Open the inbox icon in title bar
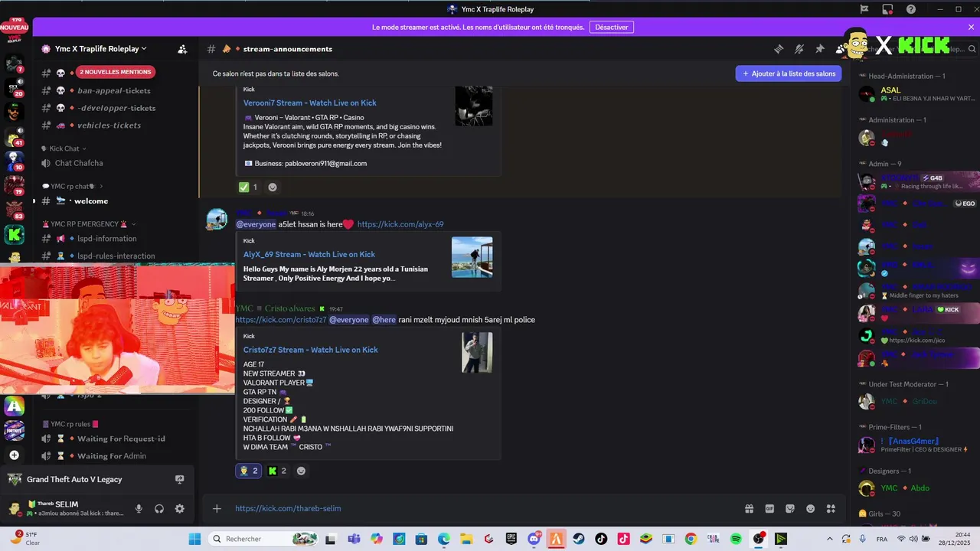 pyautogui.click(x=887, y=9)
